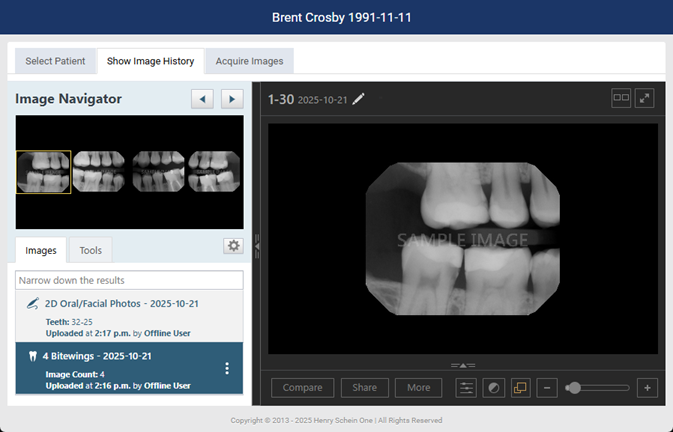Screen dimensions: 673x432
Task: Advance to next image in Image Navigator
Action: 232,99
